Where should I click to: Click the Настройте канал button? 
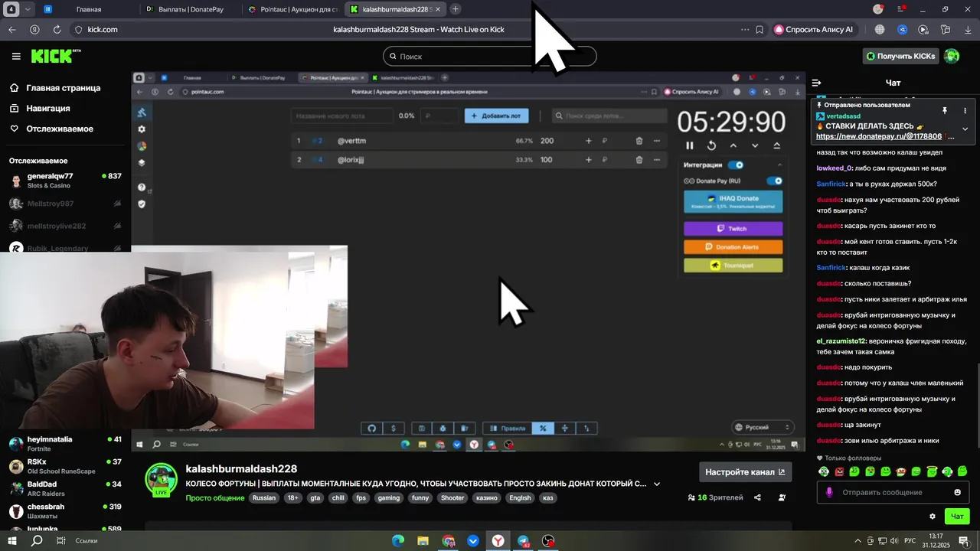(x=745, y=472)
